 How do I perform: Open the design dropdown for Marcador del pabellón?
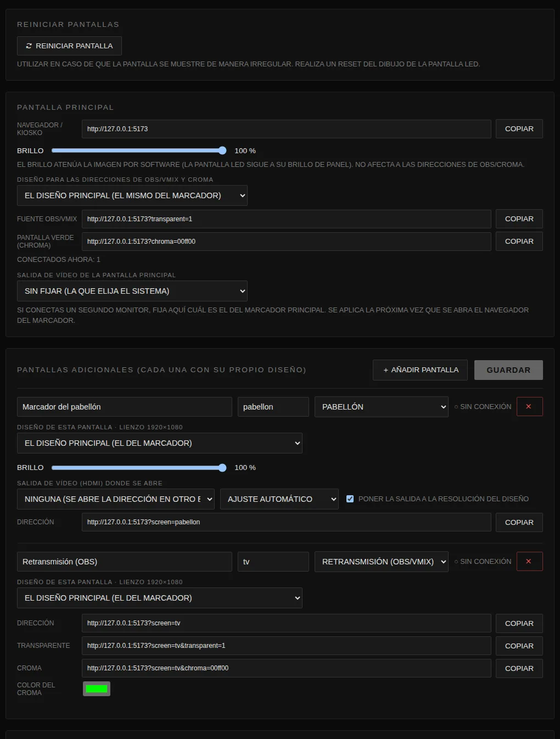click(x=160, y=443)
